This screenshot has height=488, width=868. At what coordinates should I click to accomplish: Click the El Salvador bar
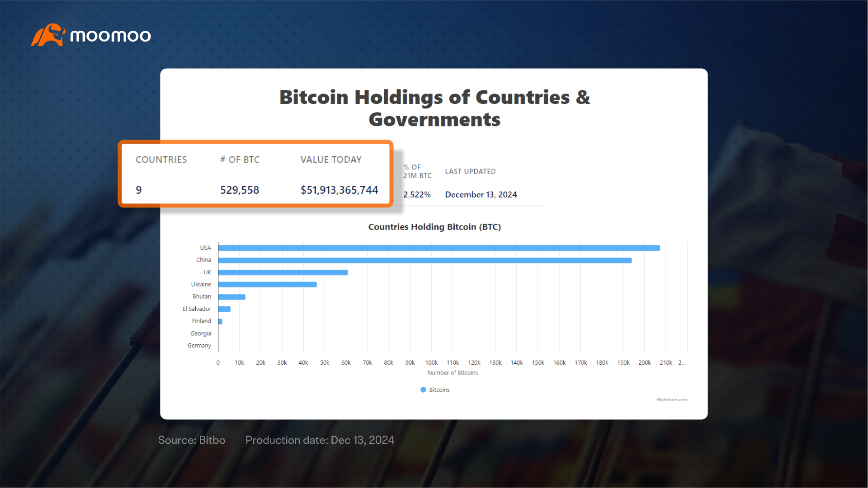pyautogui.click(x=224, y=309)
